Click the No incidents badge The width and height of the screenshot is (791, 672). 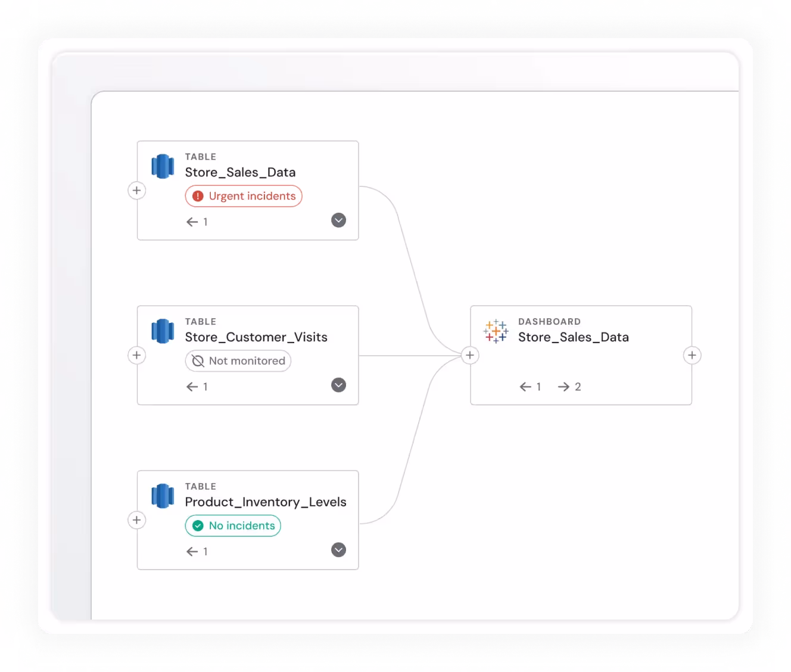click(233, 526)
